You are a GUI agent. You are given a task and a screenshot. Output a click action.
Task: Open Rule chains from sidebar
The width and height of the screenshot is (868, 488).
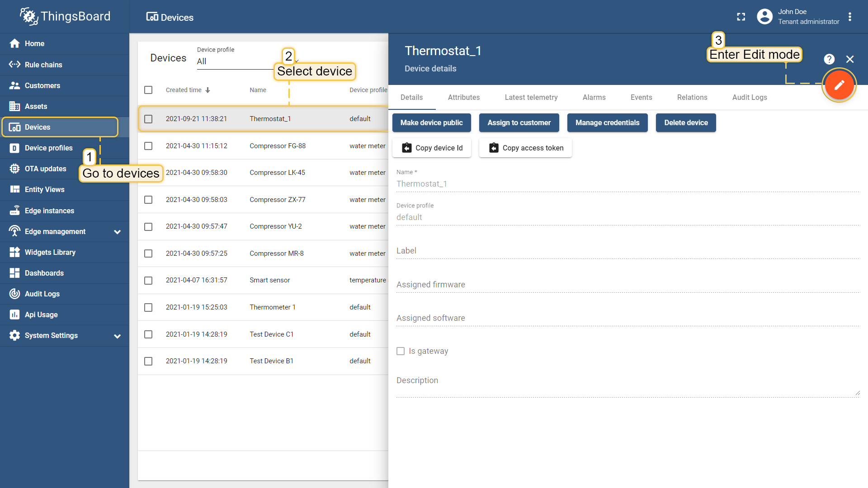tap(43, 65)
